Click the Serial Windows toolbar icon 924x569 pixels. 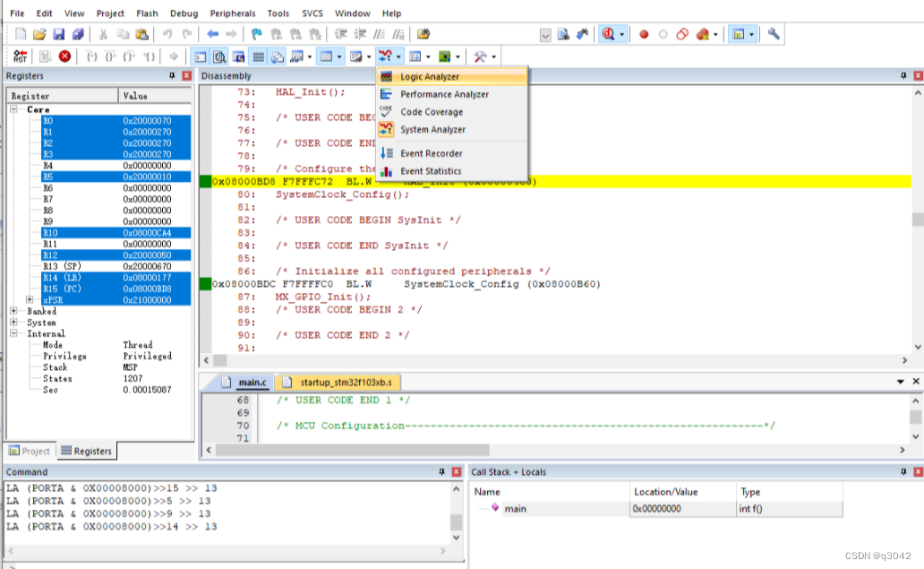click(x=356, y=56)
